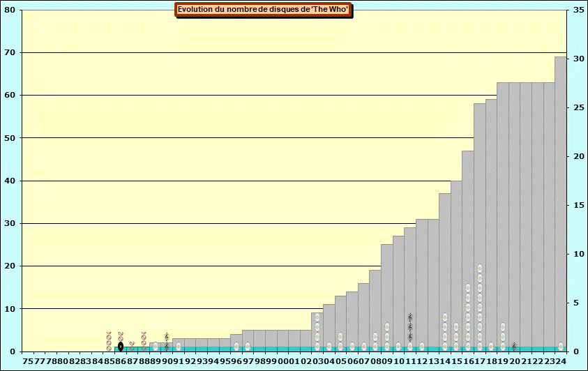Screen dimensions: 588x371
Task: Click the black disc icon above year 86
Action: (x=121, y=347)
